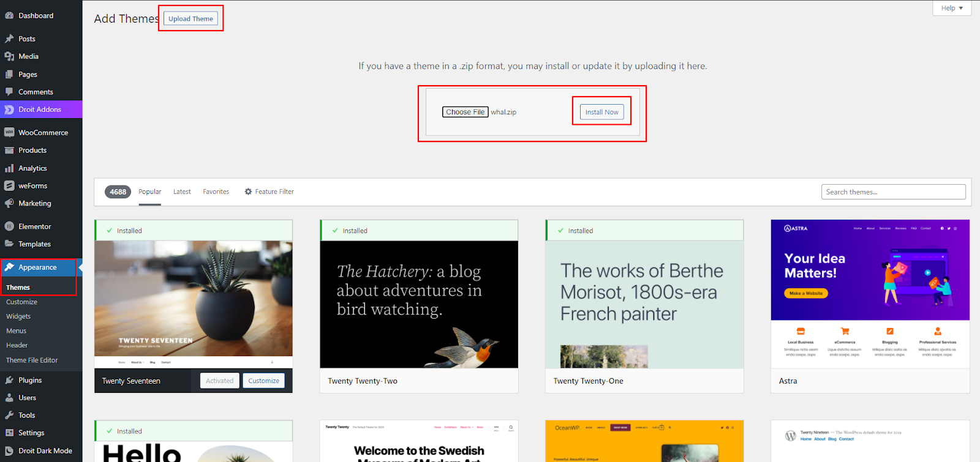Image resolution: width=980 pixels, height=462 pixels.
Task: Switch to the Popular themes tab
Action: 149,192
